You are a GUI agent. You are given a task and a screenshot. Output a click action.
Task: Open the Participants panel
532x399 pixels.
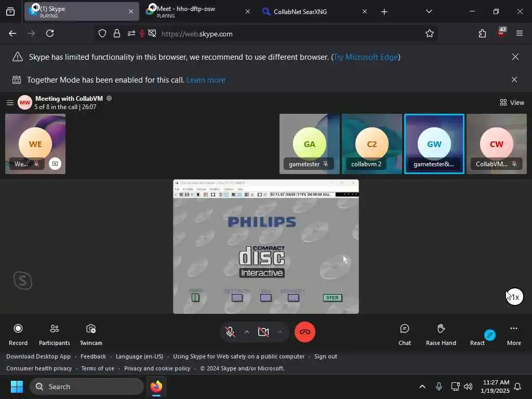click(54, 334)
